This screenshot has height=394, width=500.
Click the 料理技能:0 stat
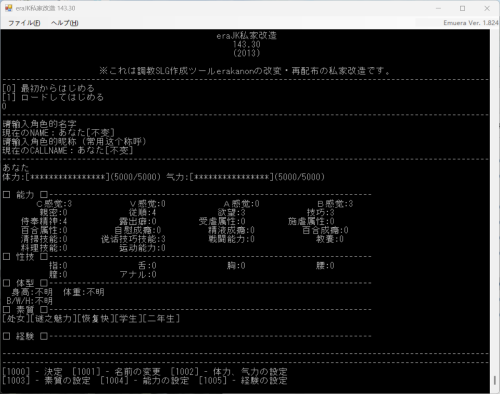[x=44, y=248]
